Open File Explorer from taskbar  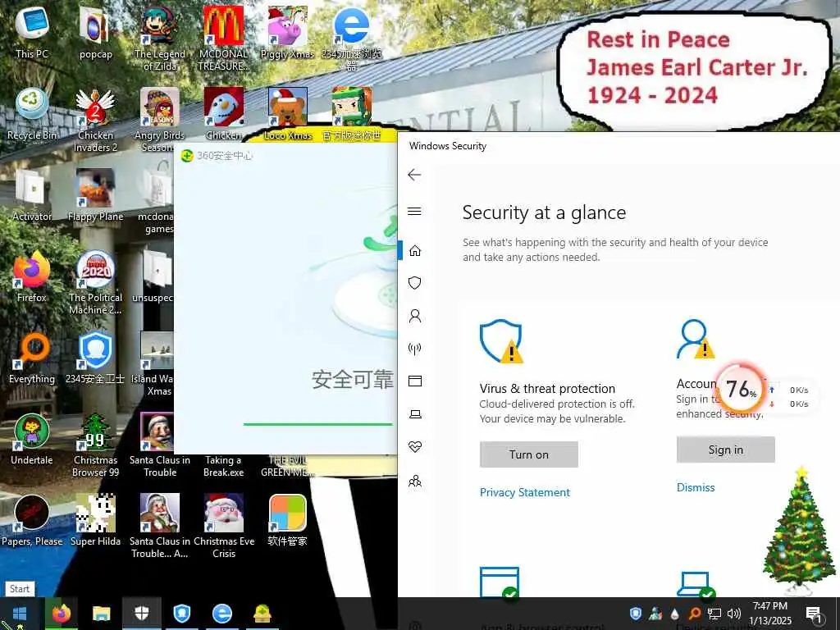coord(101,614)
